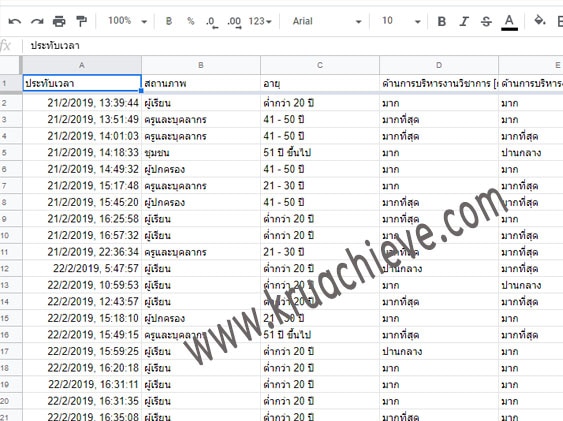Click cell '22/2/2019, 10:59:53'

[x=82, y=285]
